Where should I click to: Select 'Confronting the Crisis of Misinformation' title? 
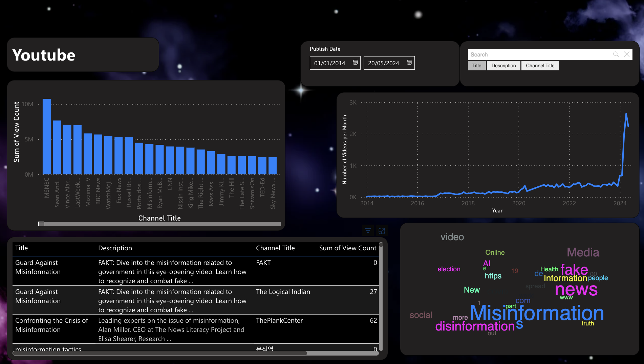point(51,325)
